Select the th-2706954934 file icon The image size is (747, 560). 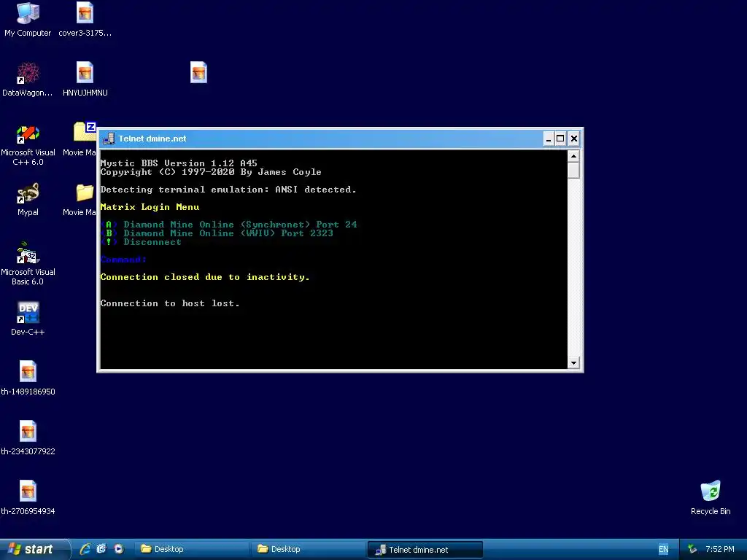click(28, 497)
